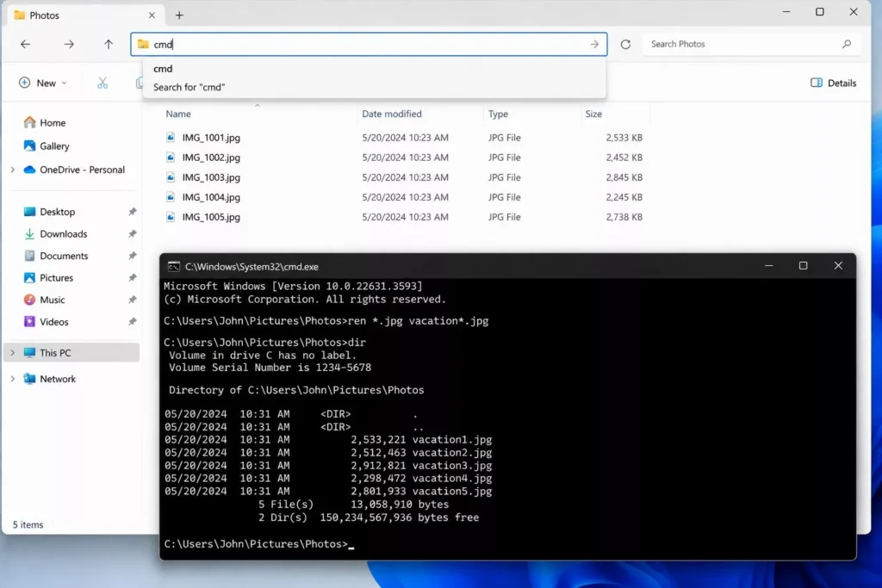This screenshot has height=588, width=882.
Task: Maximize the File Explorer window
Action: click(x=820, y=12)
